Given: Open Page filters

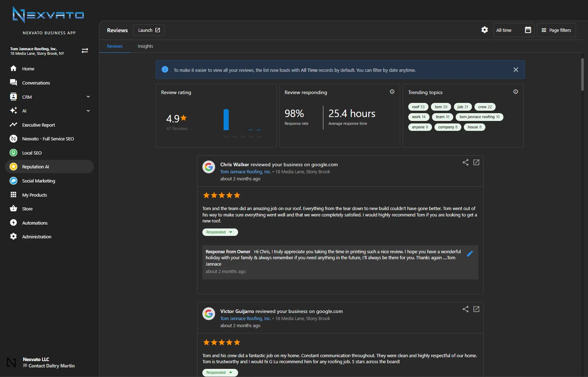Looking at the screenshot, I should coord(557,30).
